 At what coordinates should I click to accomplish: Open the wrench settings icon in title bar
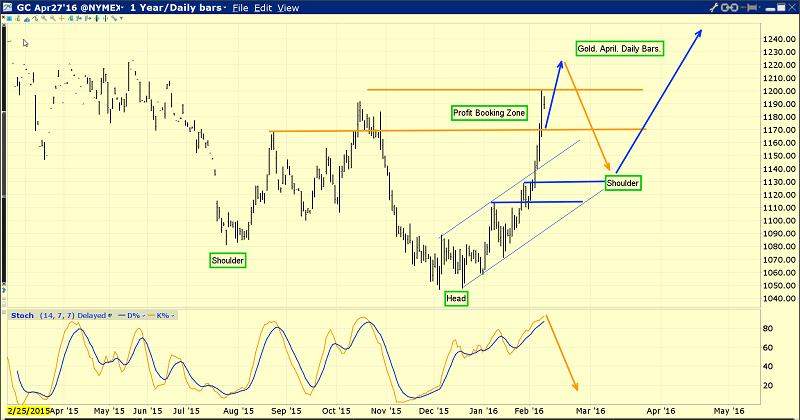pos(714,8)
